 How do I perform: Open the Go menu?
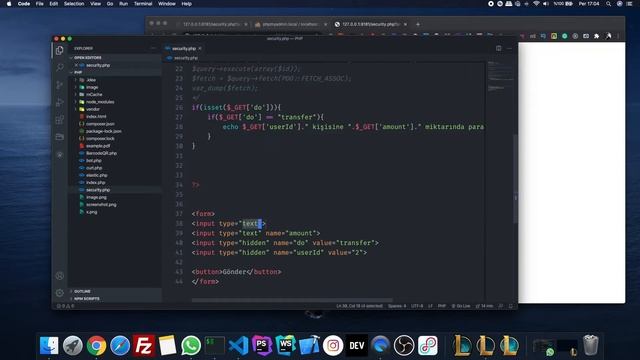(110, 4)
